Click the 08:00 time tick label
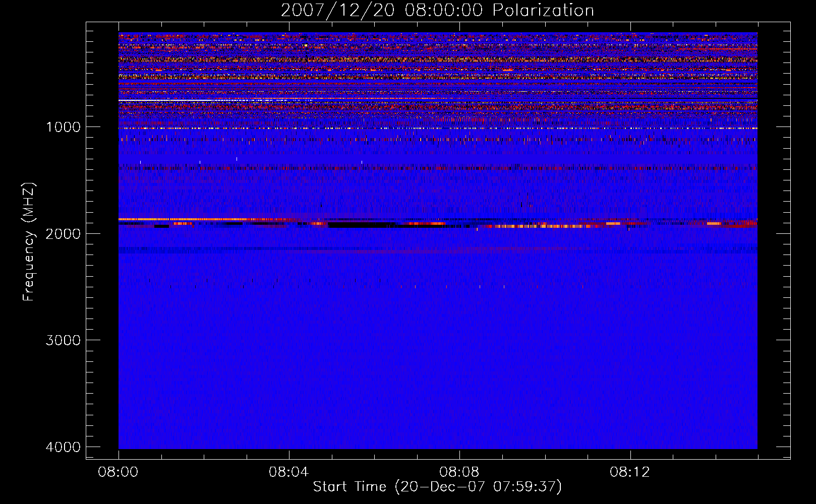The image size is (816, 504). click(x=119, y=472)
